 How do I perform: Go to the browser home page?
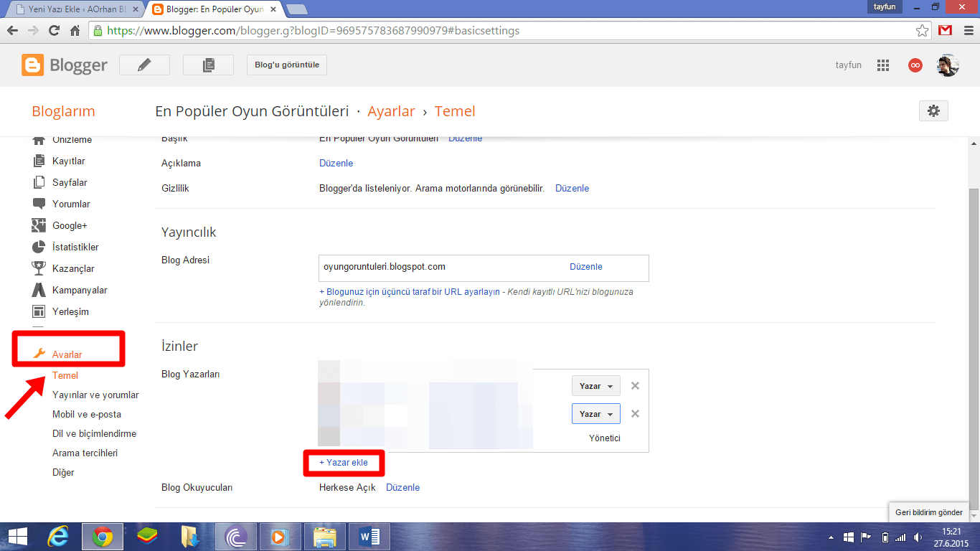[75, 31]
